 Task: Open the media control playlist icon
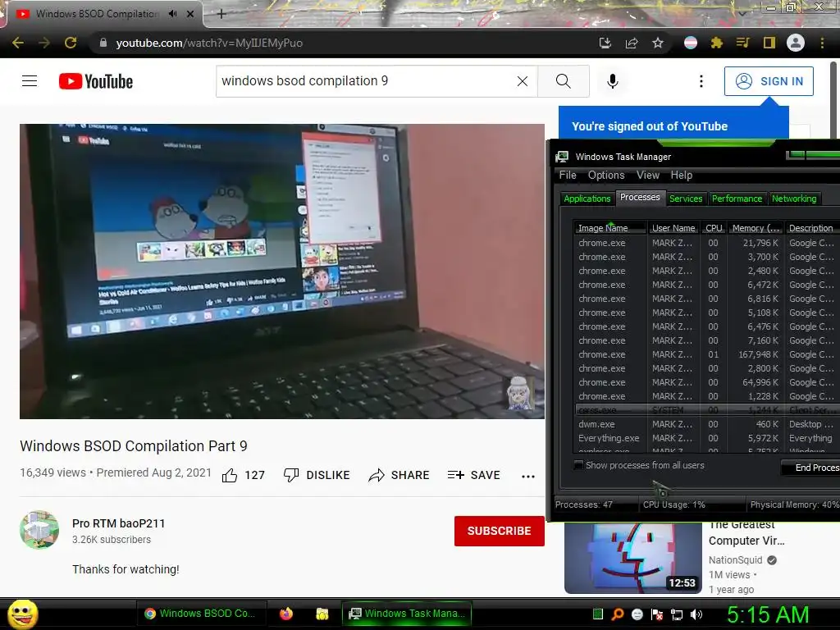(742, 43)
